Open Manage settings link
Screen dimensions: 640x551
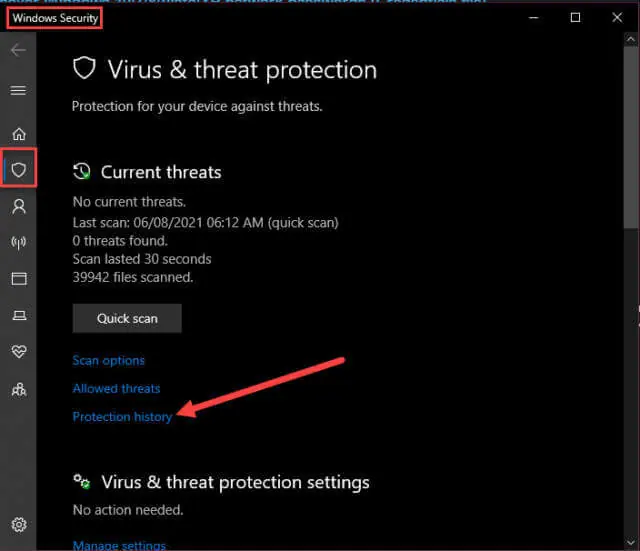coord(119,545)
